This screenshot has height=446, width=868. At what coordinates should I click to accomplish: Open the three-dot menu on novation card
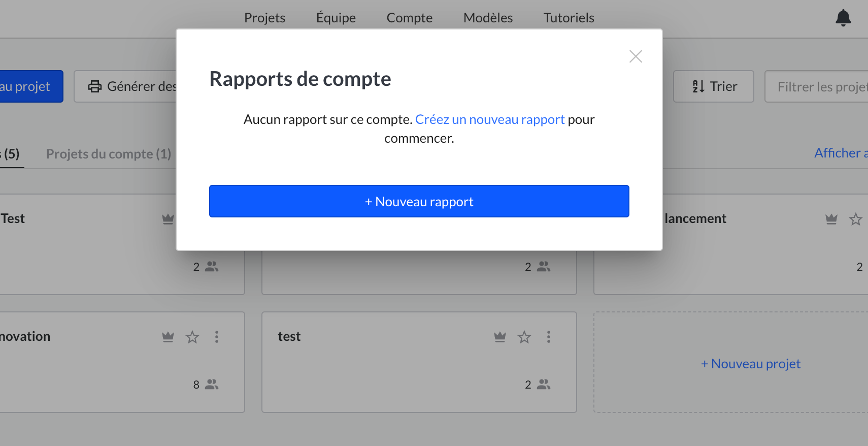217,337
